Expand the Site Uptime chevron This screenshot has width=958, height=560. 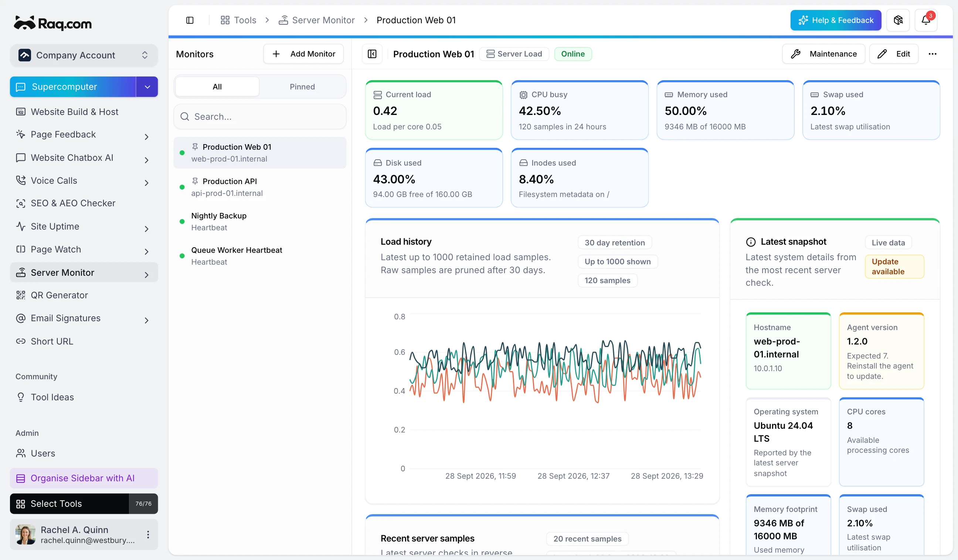click(x=146, y=228)
